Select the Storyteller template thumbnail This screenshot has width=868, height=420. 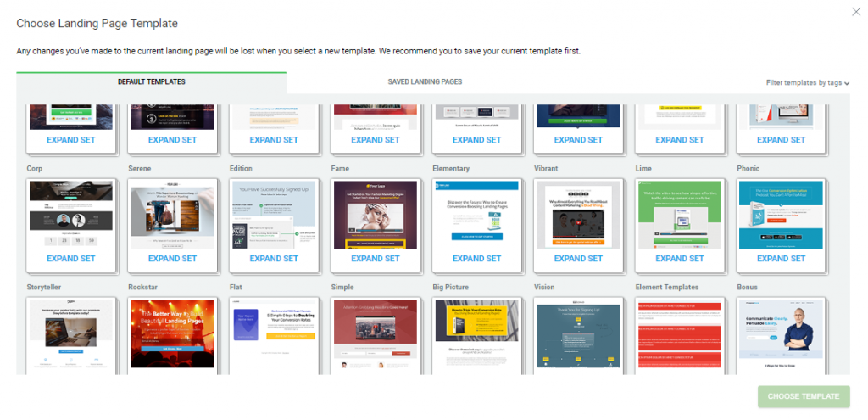71,336
